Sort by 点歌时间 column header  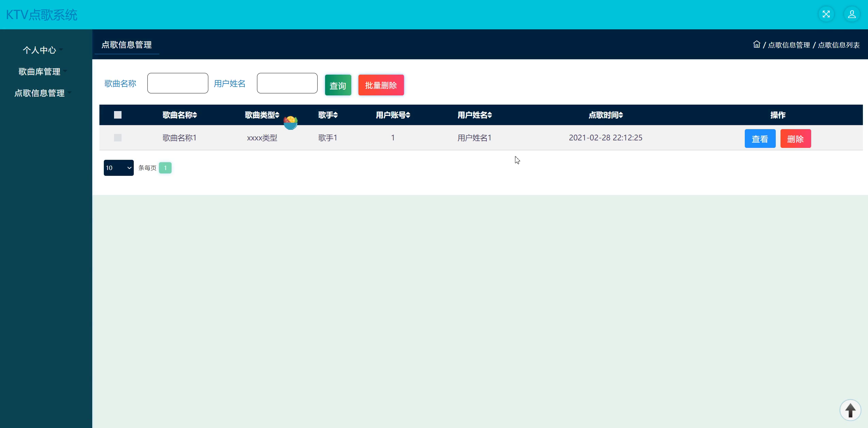(606, 115)
